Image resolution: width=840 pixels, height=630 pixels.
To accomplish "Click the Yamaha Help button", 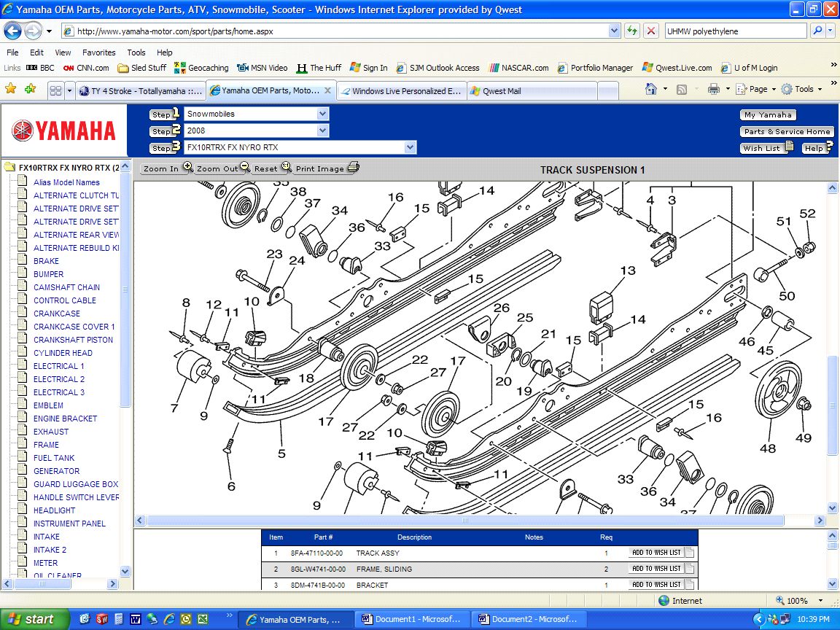I will [x=817, y=148].
